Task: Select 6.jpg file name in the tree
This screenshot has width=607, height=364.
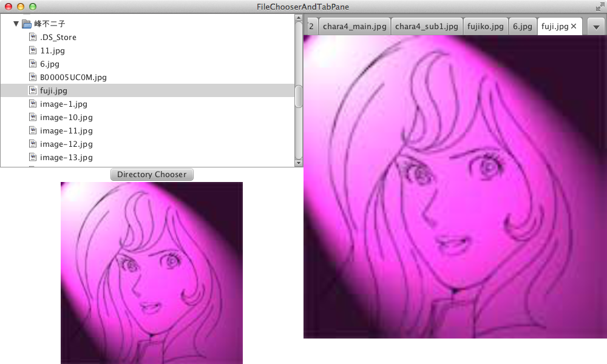Action: click(x=50, y=64)
